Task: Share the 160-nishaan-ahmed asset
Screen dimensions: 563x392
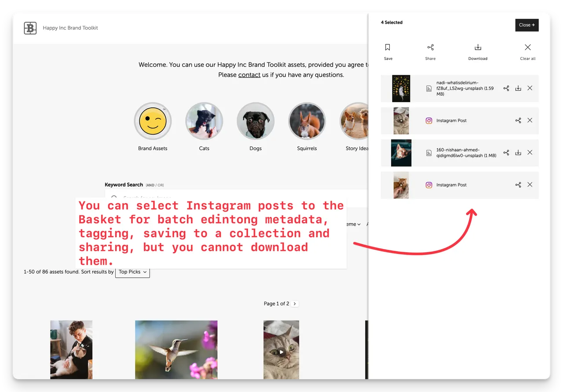Action: click(506, 153)
